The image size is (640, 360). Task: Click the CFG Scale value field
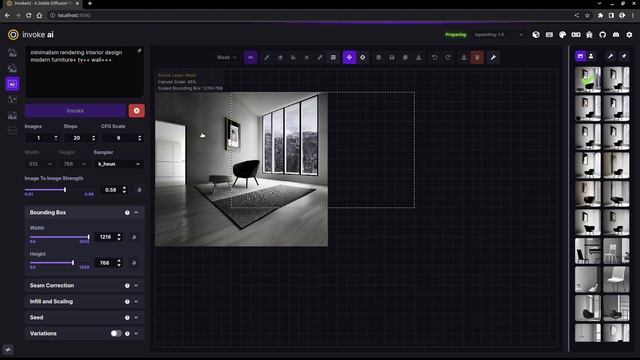point(122,138)
